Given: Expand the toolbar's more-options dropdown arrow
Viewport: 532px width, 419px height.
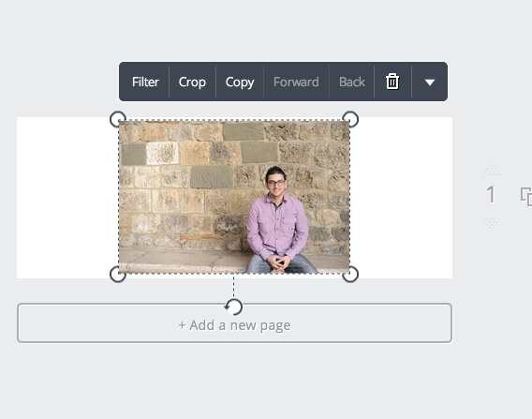Looking at the screenshot, I should click(430, 82).
